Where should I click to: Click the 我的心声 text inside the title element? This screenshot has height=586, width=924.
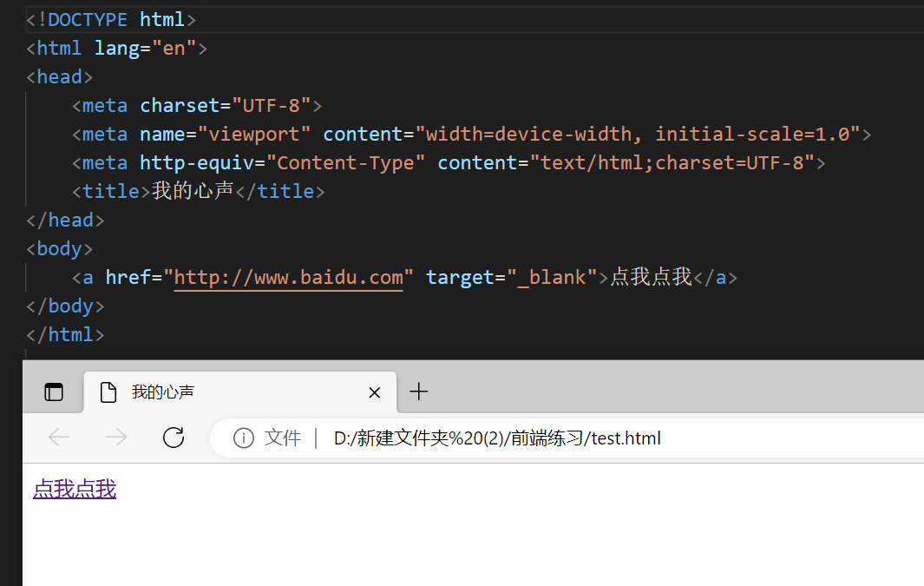(193, 190)
